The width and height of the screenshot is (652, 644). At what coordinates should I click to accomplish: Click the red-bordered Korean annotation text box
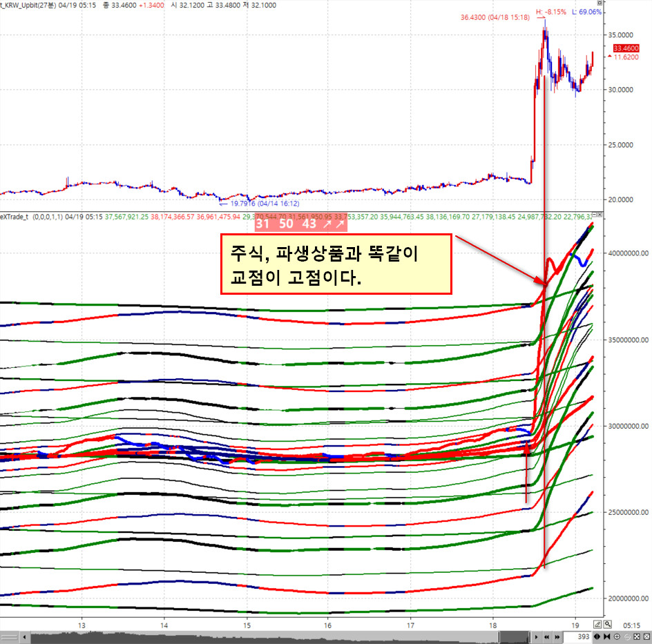pyautogui.click(x=336, y=264)
